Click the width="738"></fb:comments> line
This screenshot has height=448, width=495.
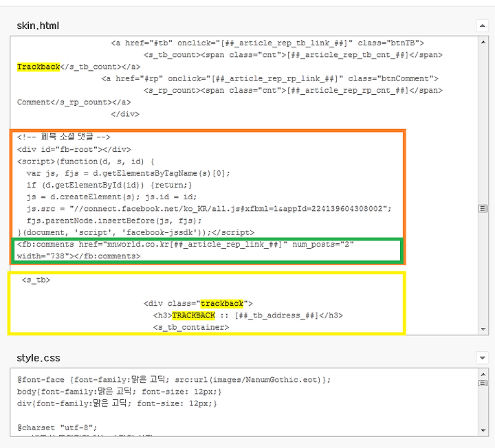point(78,256)
